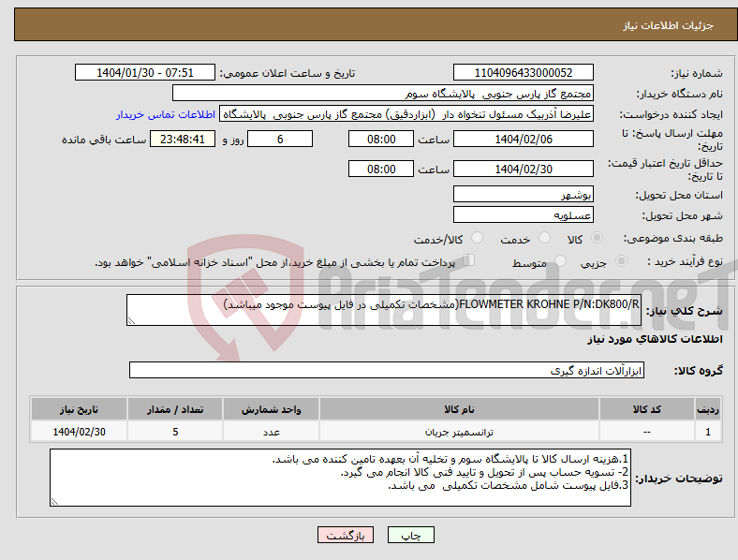Screen dimensions: 738x560
Task: Open the buyer contact info link اطلاعات تماس خریدار
Action: tap(166, 114)
